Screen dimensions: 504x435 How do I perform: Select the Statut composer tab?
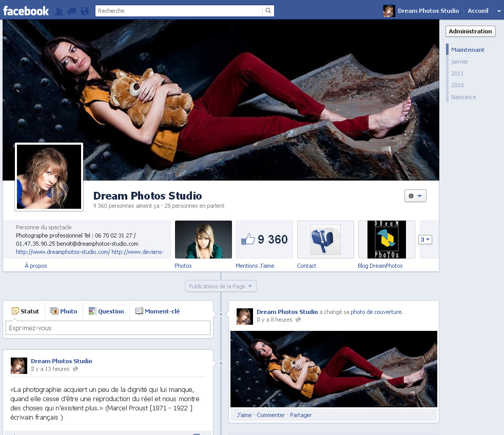tap(25, 311)
